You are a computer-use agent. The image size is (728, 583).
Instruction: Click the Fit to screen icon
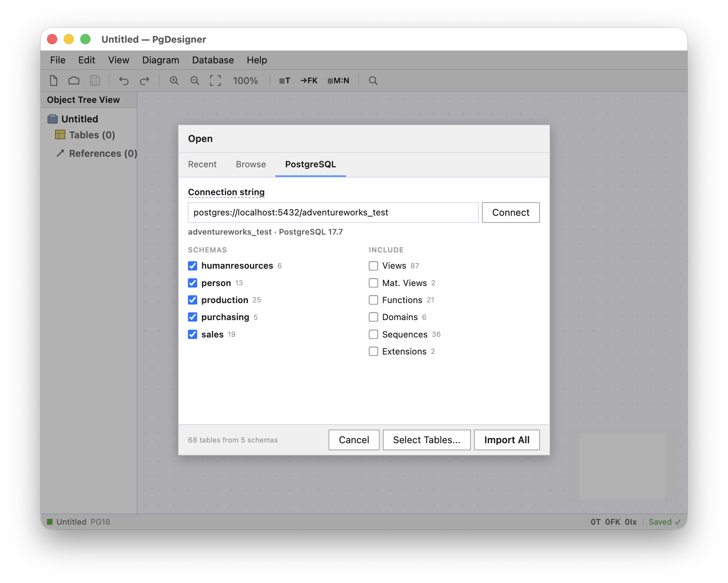(215, 80)
